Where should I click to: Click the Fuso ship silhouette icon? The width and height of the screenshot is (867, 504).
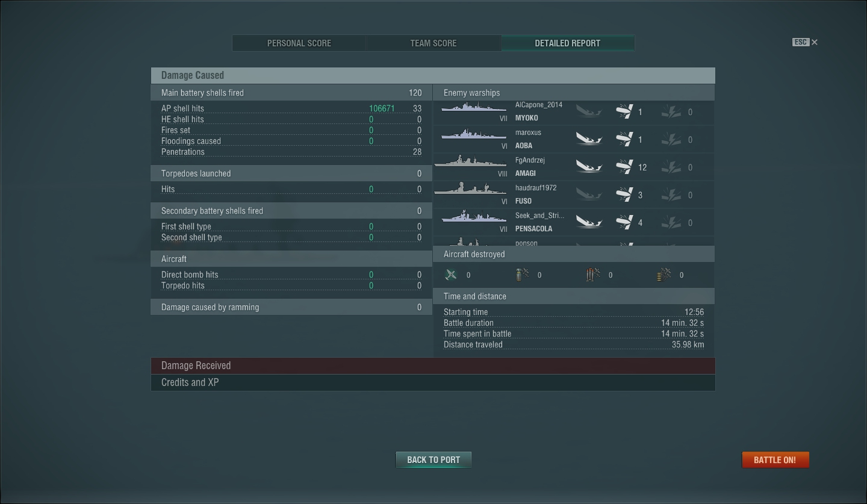(470, 189)
